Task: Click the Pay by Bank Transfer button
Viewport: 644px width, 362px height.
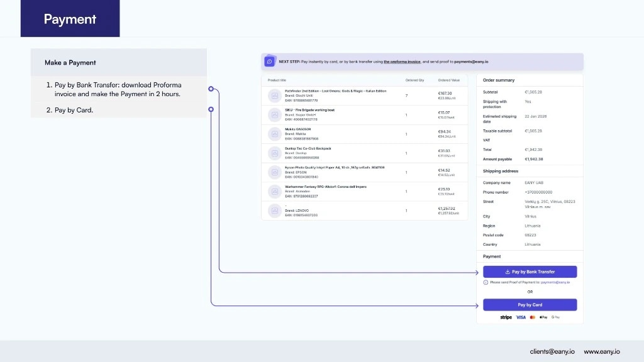Action: (x=530, y=271)
